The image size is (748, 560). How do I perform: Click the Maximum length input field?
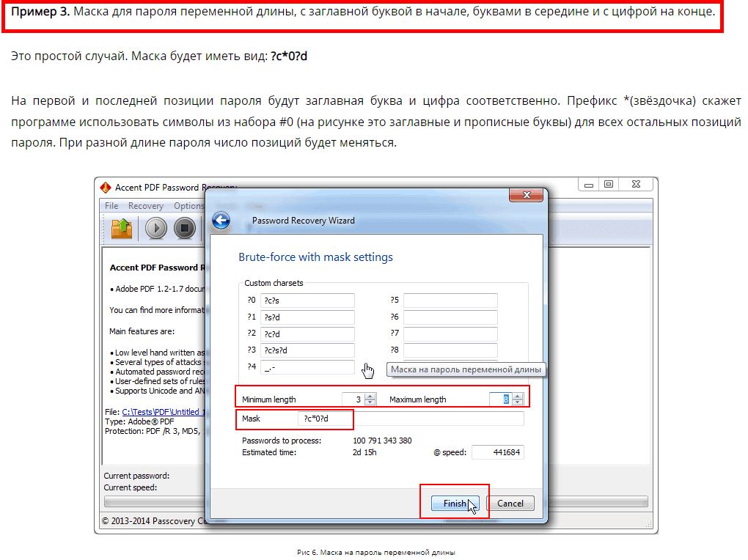pos(501,399)
